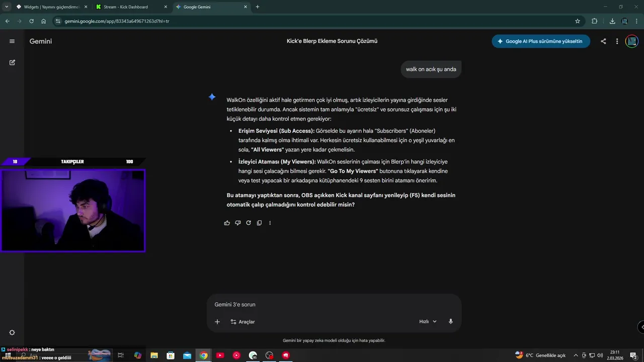Click the thumbs up icon under the response

[x=227, y=223]
